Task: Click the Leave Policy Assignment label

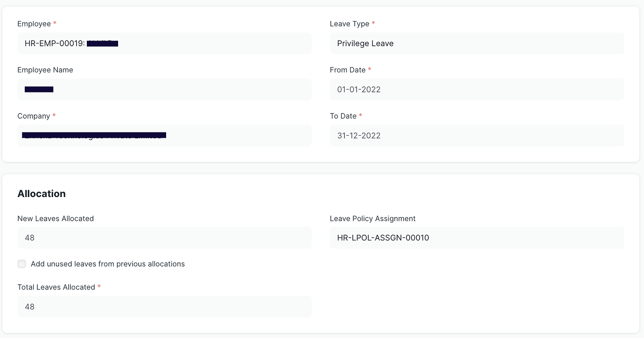Action: [x=372, y=218]
